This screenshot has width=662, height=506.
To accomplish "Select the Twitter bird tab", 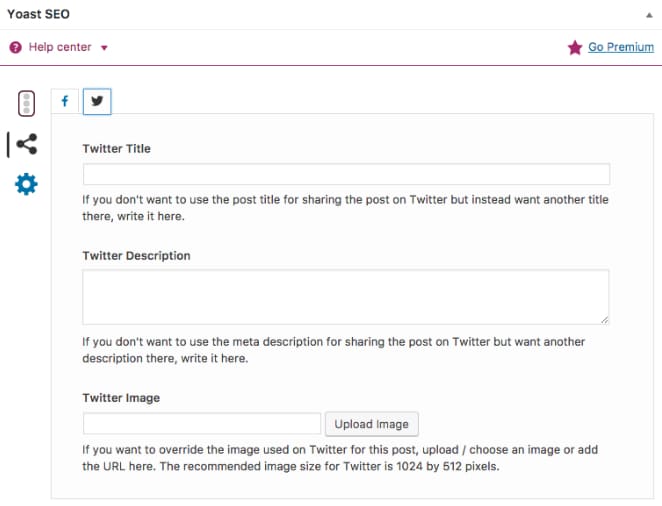I will coord(97,101).
